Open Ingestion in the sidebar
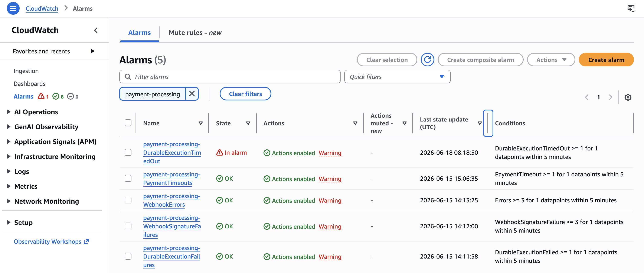The width and height of the screenshot is (644, 273). click(26, 71)
